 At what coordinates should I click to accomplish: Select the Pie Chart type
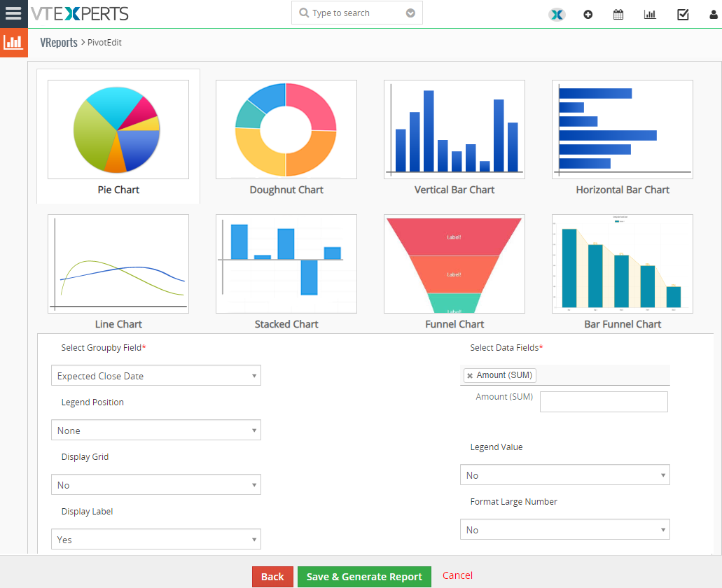click(x=118, y=129)
